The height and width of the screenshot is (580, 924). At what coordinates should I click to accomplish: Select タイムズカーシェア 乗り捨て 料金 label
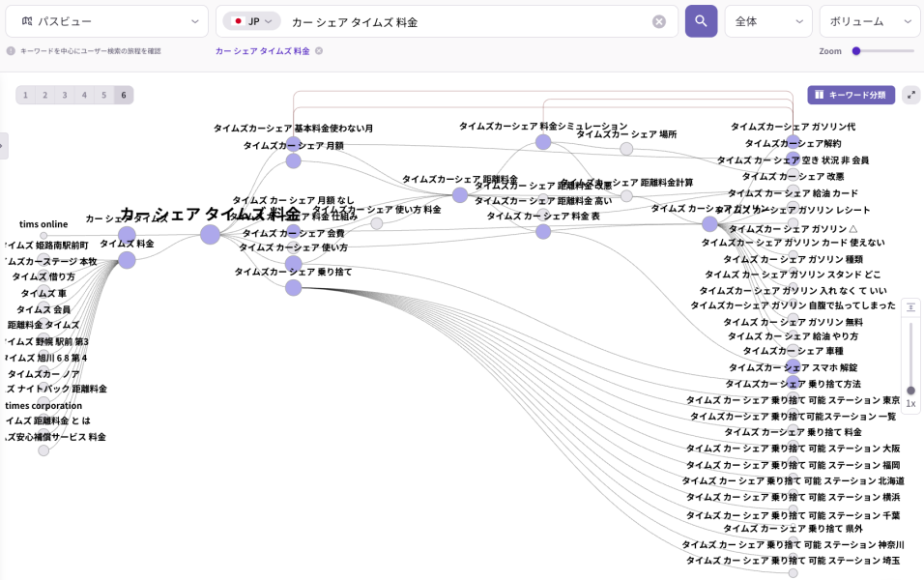(x=794, y=432)
